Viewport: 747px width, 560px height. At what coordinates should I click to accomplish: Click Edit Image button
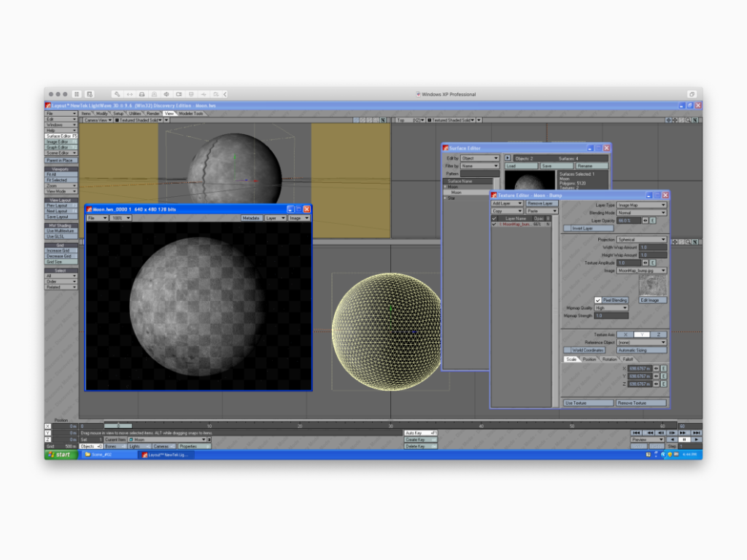coord(652,300)
